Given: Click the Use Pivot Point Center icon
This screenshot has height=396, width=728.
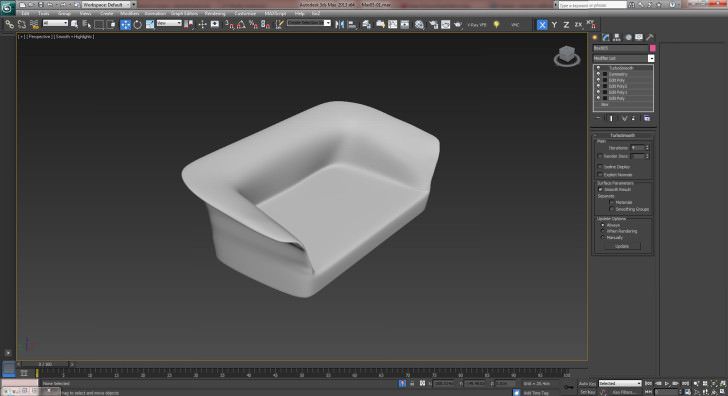Looking at the screenshot, I should point(188,24).
